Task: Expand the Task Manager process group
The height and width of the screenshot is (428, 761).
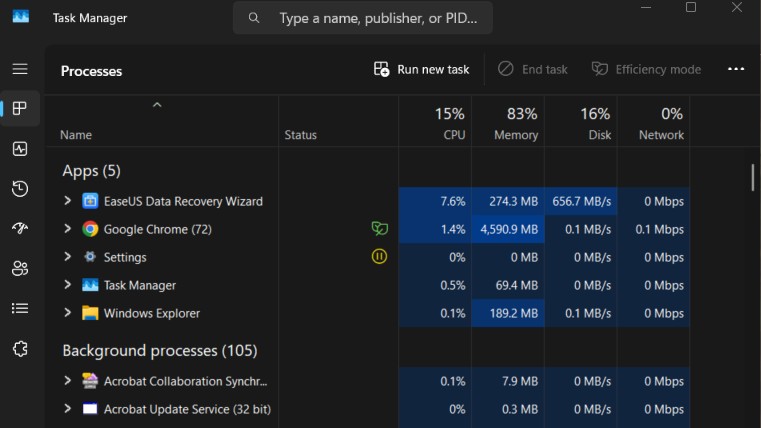Action: [67, 285]
